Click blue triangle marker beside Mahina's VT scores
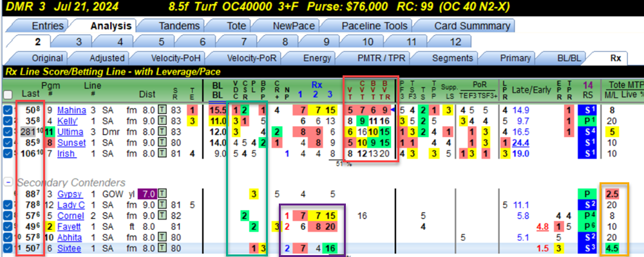This screenshot has height=257, width=644. click(392, 110)
